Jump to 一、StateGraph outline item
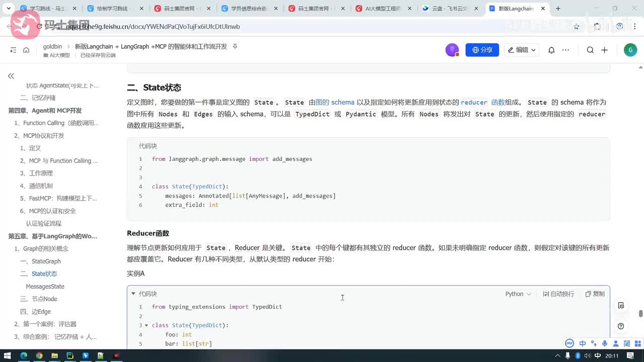 (40, 261)
